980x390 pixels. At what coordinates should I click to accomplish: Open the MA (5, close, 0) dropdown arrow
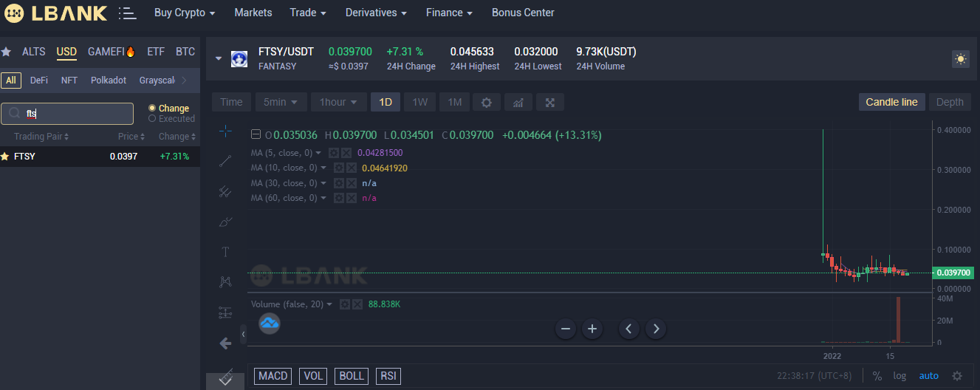click(x=318, y=153)
